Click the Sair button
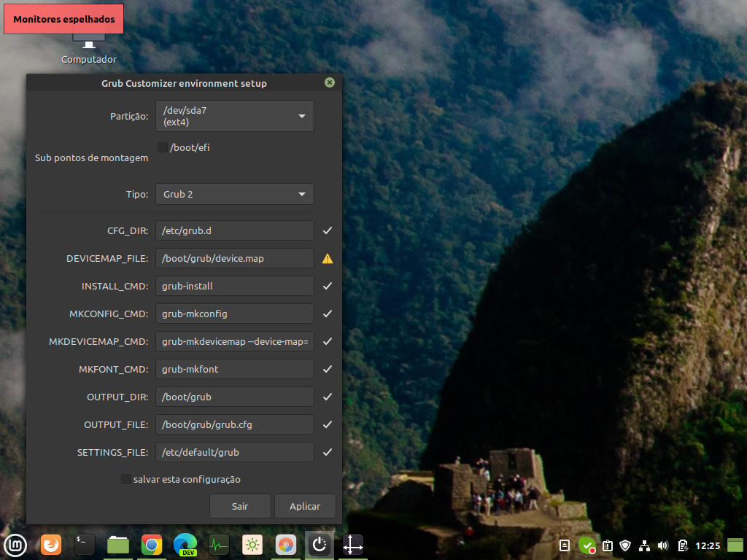 pos(240,506)
